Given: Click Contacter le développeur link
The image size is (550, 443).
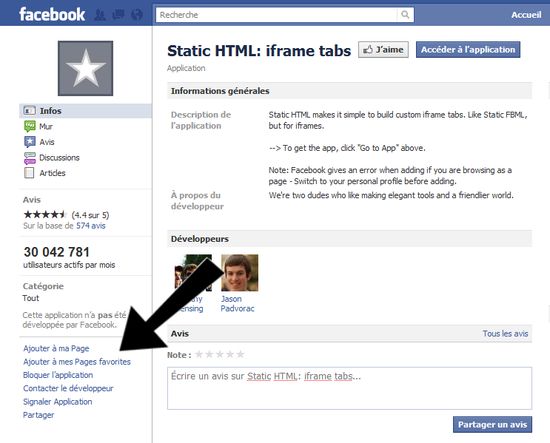Looking at the screenshot, I should coord(68,389).
